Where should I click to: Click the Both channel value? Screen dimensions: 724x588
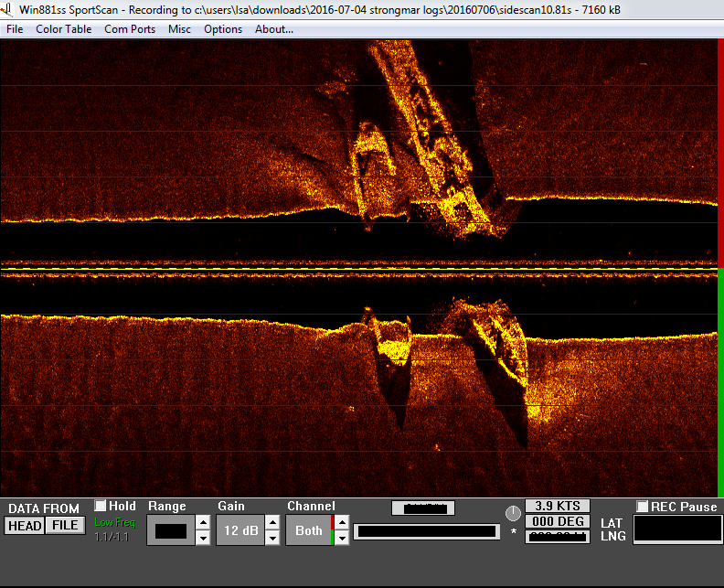[308, 530]
